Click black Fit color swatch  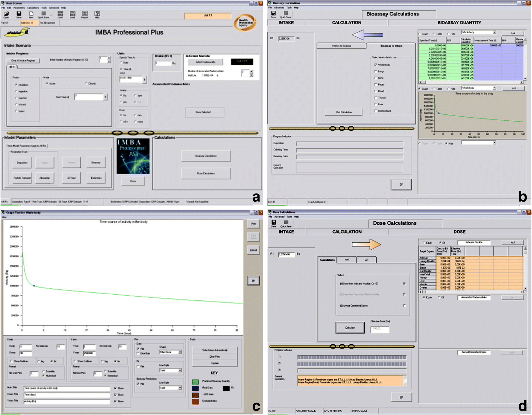(226, 388)
